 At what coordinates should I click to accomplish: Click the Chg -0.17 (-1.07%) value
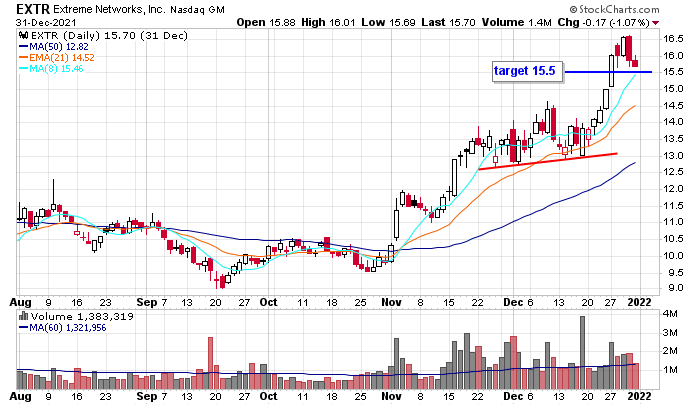tap(603, 22)
